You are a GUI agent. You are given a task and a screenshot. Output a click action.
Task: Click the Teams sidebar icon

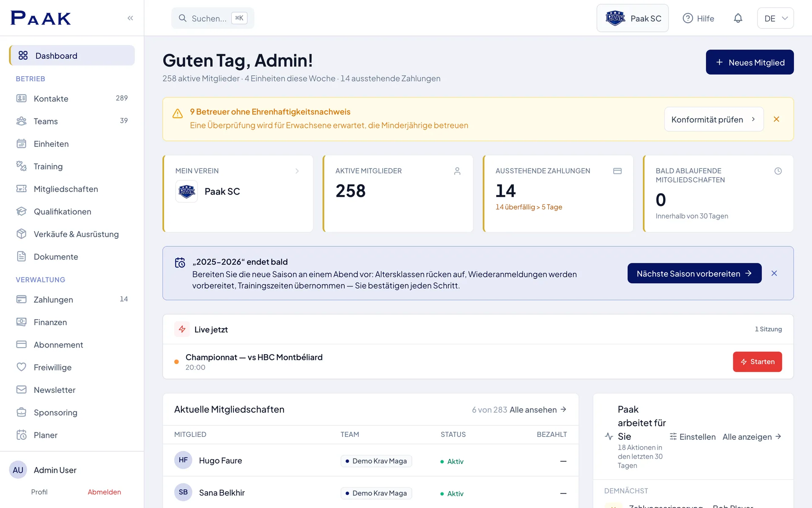tap(21, 121)
